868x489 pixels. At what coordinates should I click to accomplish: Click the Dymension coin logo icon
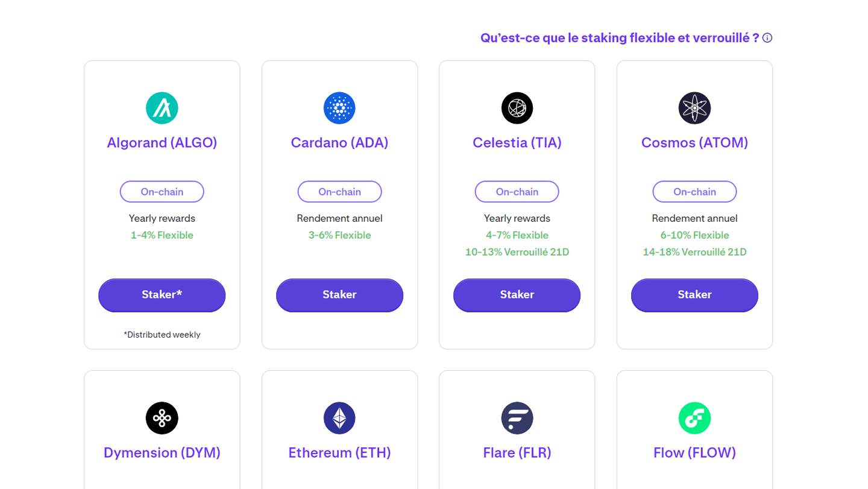[162, 418]
